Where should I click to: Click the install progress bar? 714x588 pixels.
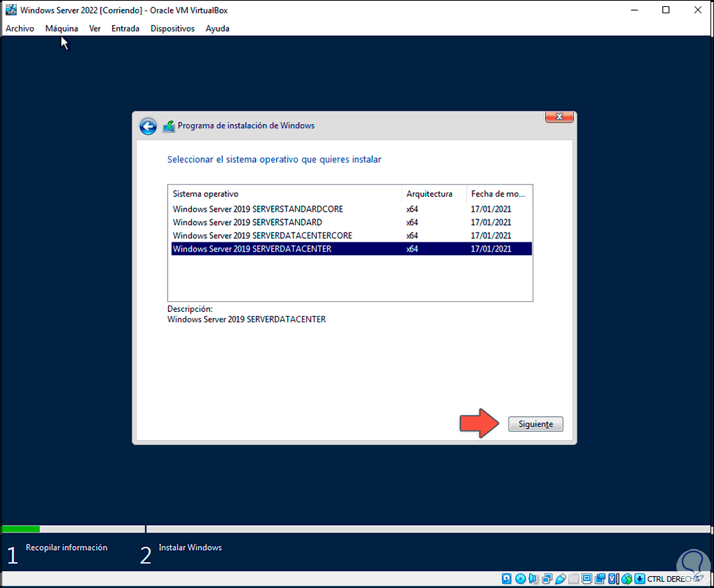(356, 529)
